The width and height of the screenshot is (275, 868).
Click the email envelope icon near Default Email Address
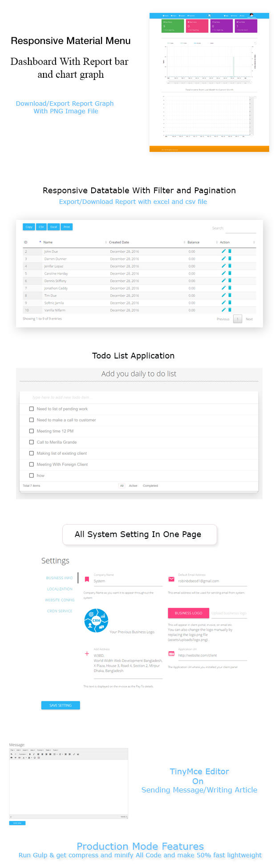pyautogui.click(x=171, y=578)
